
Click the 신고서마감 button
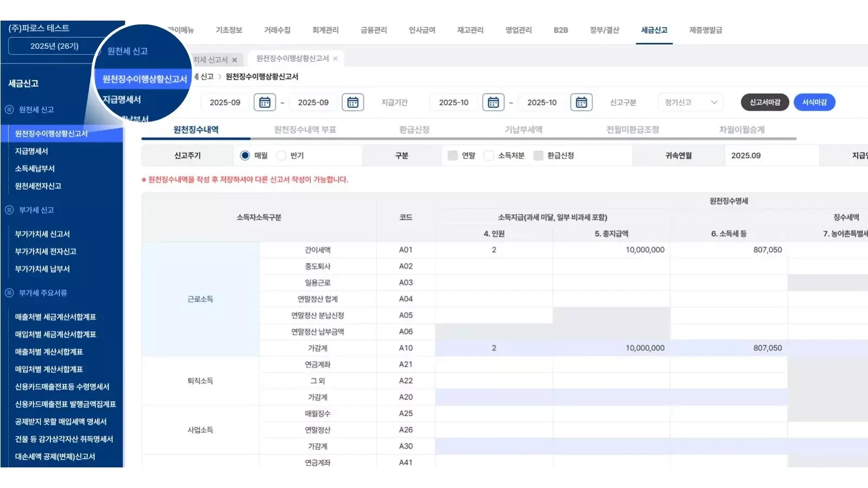coord(764,102)
